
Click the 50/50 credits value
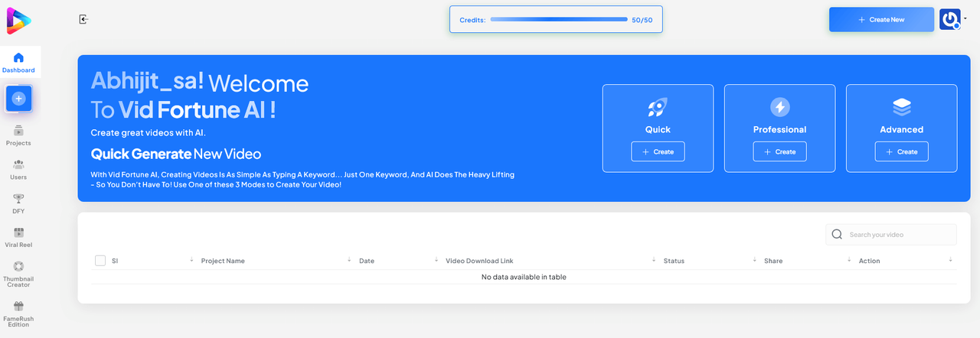tap(642, 20)
